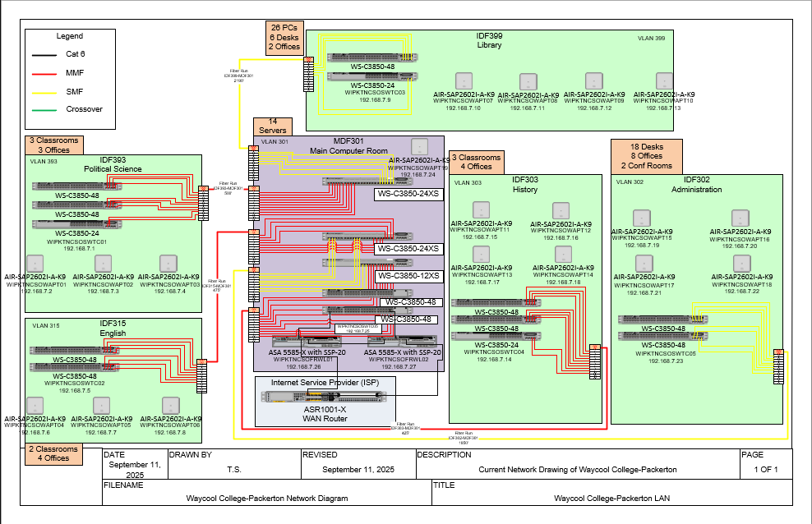
Task: Click the main computer room access point icon
Action: (419, 147)
